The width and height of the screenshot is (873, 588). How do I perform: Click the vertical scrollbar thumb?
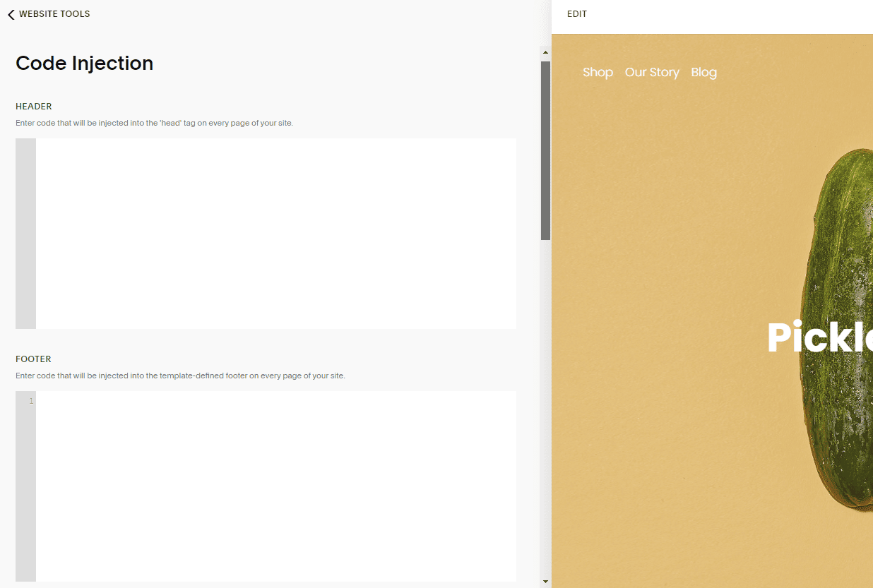tap(545, 150)
